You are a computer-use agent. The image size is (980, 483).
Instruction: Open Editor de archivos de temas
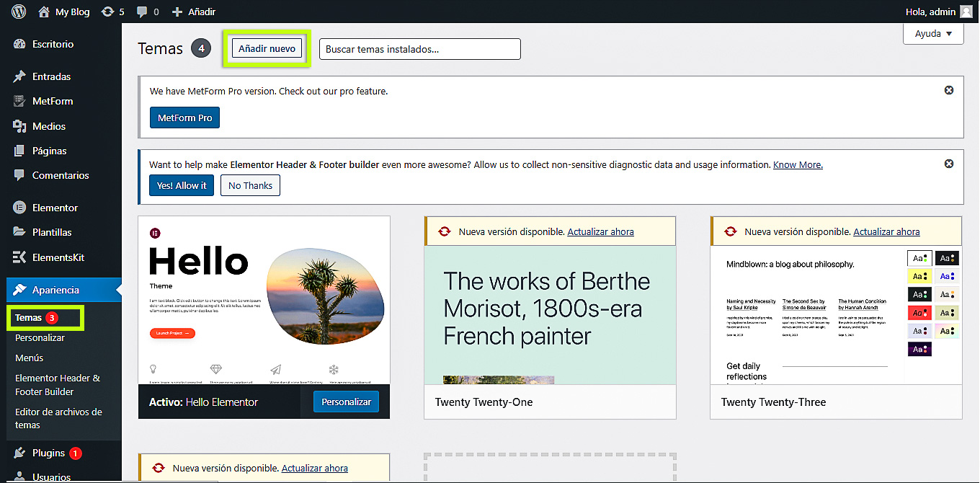58,418
